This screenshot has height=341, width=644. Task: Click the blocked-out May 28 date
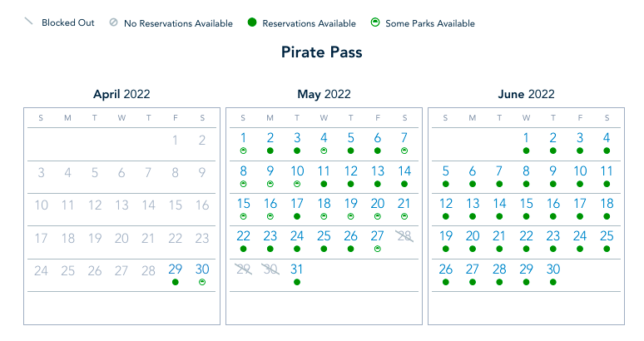(404, 237)
